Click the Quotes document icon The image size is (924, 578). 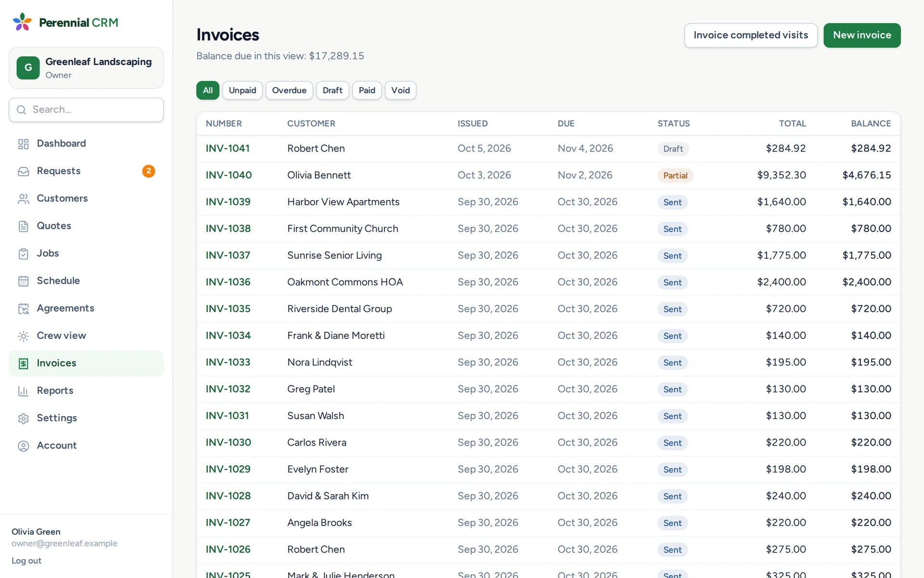23,226
